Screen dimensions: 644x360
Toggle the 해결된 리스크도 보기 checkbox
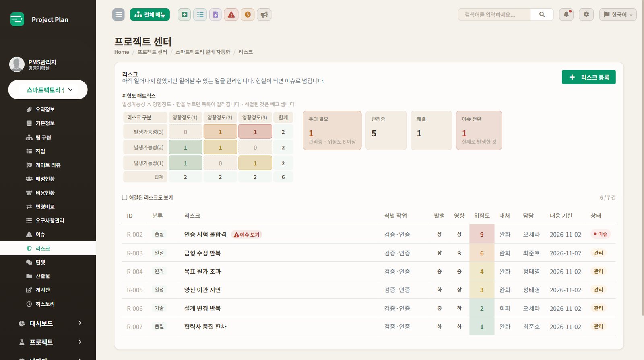(125, 197)
